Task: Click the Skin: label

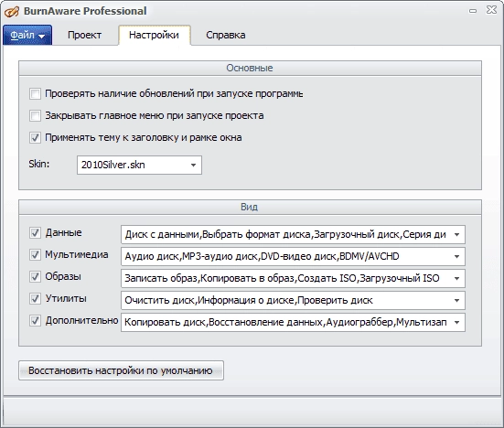Action: [39, 164]
